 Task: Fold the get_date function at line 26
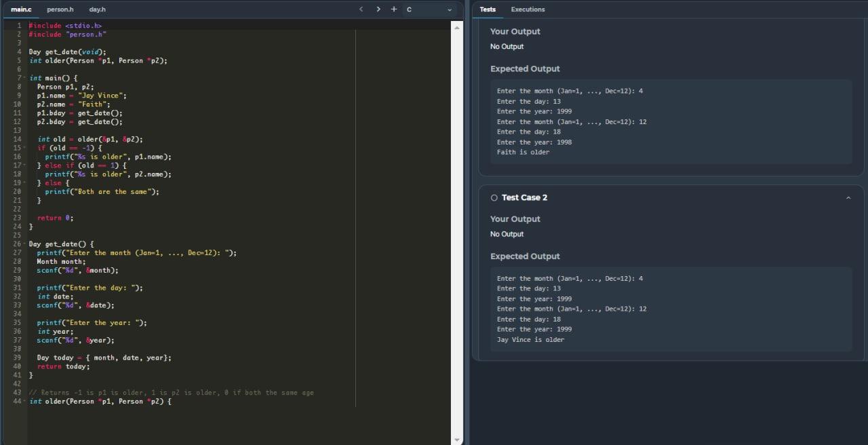click(x=25, y=244)
